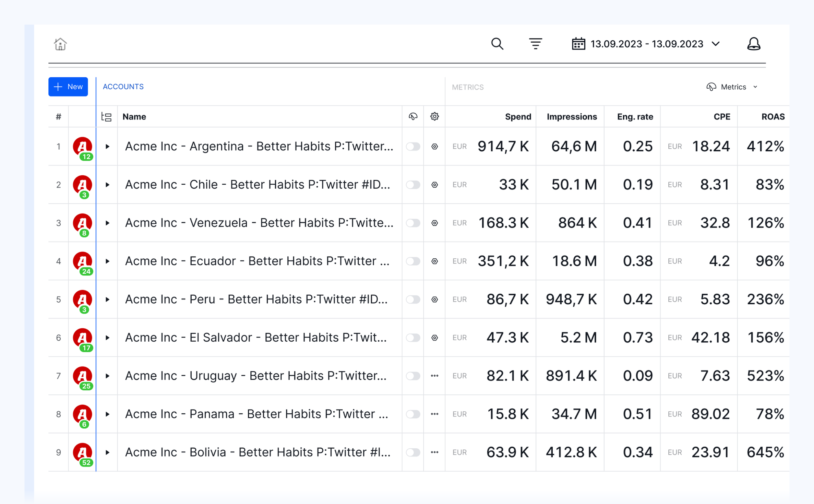Click target icon in Argentina row
Screen dimensions: 814x504
[x=434, y=146]
